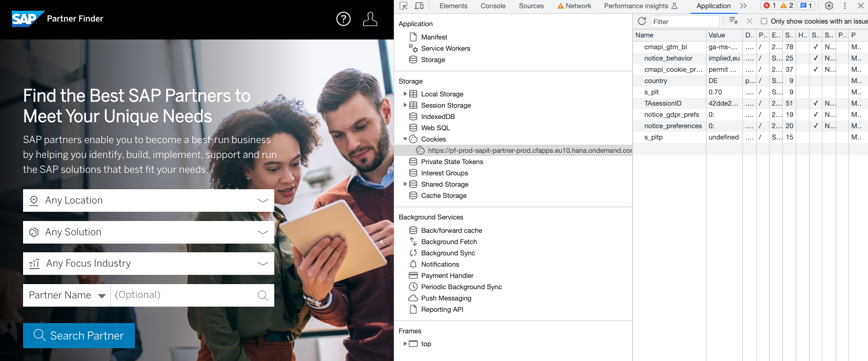The width and height of the screenshot is (868, 361).
Task: Select Private State Tokens
Action: click(x=452, y=162)
